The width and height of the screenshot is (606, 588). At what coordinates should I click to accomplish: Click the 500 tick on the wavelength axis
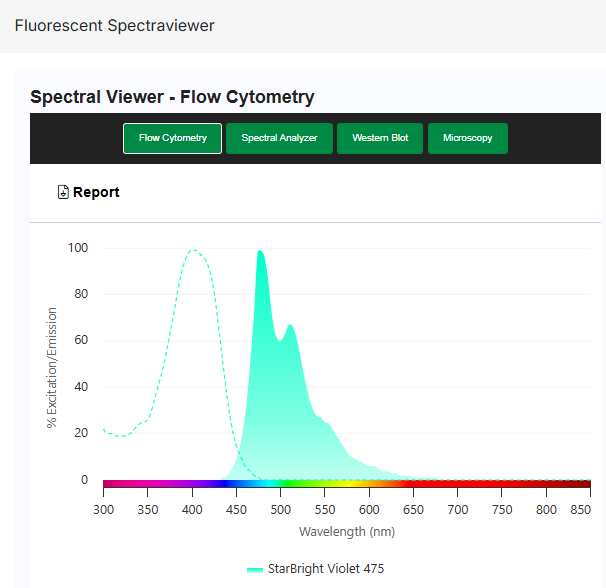281,509
